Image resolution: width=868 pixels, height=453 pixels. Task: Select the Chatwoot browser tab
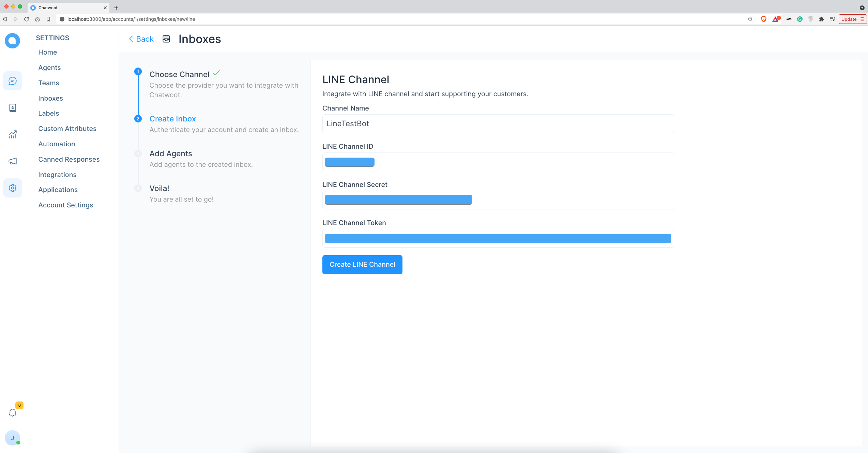[x=68, y=8]
